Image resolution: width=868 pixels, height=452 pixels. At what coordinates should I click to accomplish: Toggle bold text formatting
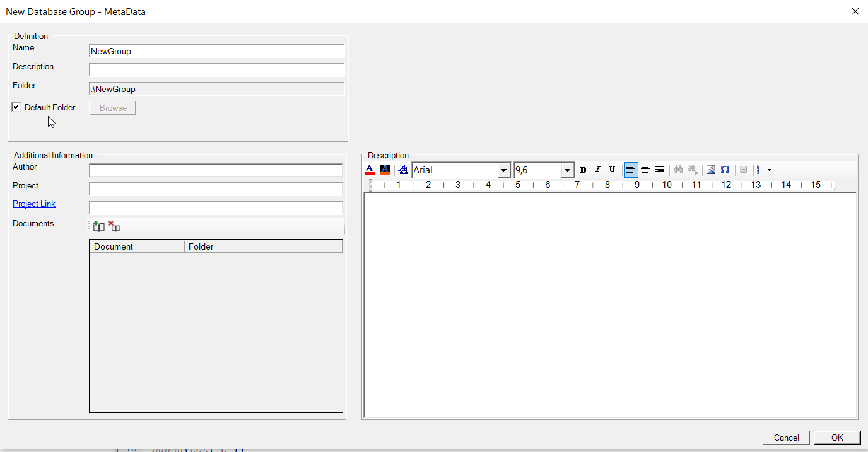pos(583,170)
